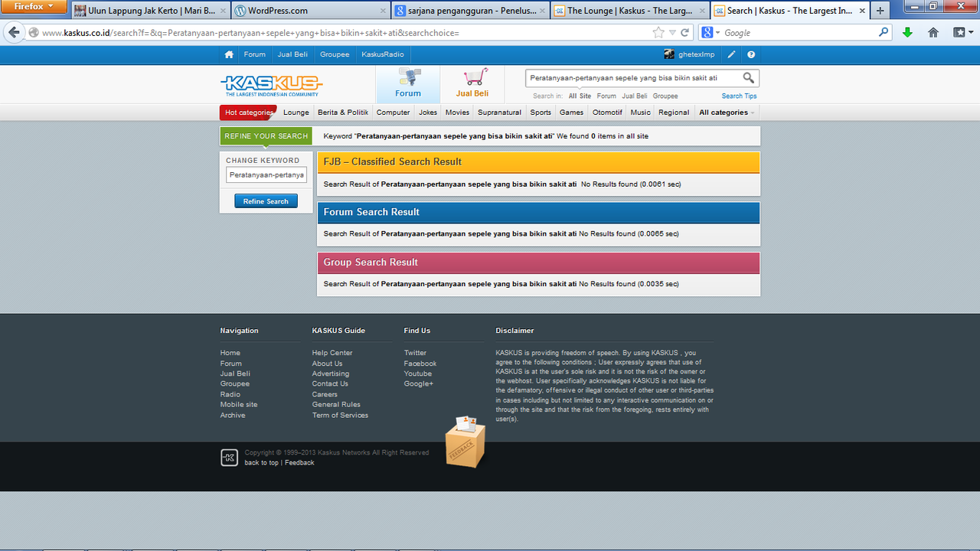This screenshot has width=980, height=551.
Task: Open the Jokes category
Action: [x=428, y=112]
